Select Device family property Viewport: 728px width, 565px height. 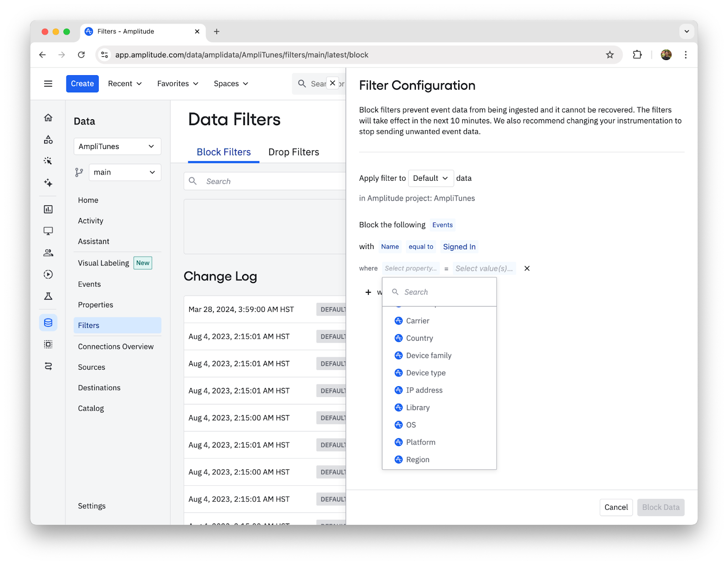[440, 356]
